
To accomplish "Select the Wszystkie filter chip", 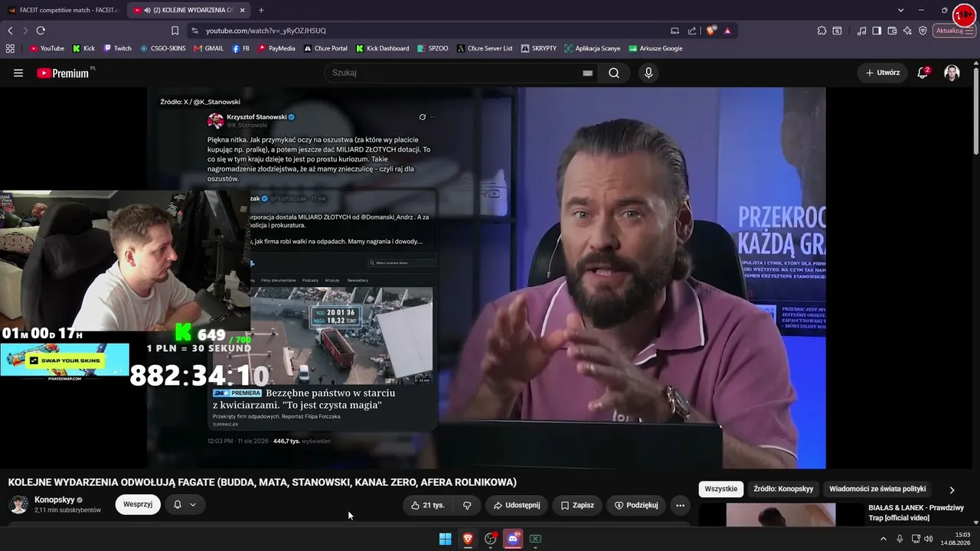I will point(720,489).
